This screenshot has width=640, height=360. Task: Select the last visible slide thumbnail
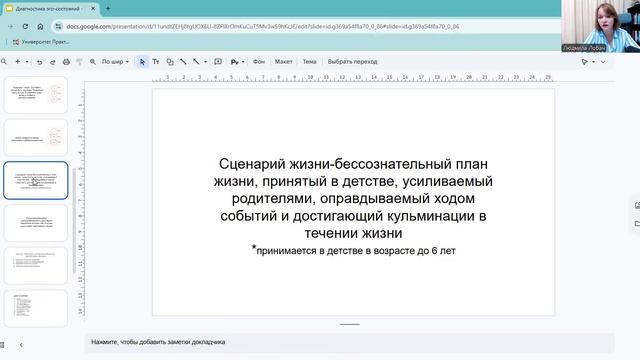(36, 309)
